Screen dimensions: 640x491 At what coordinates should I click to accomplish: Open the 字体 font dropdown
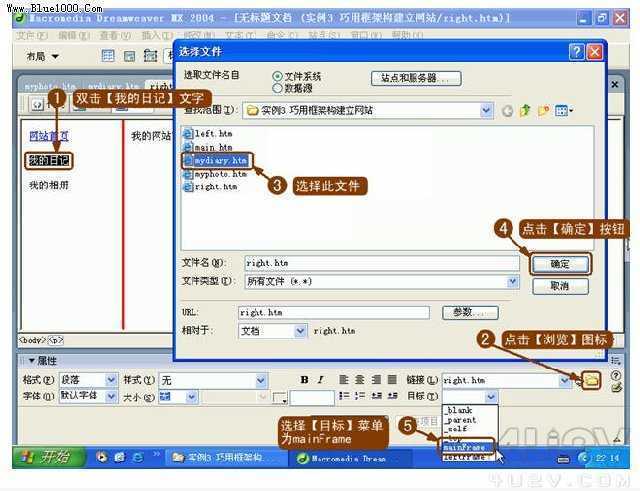(111, 396)
